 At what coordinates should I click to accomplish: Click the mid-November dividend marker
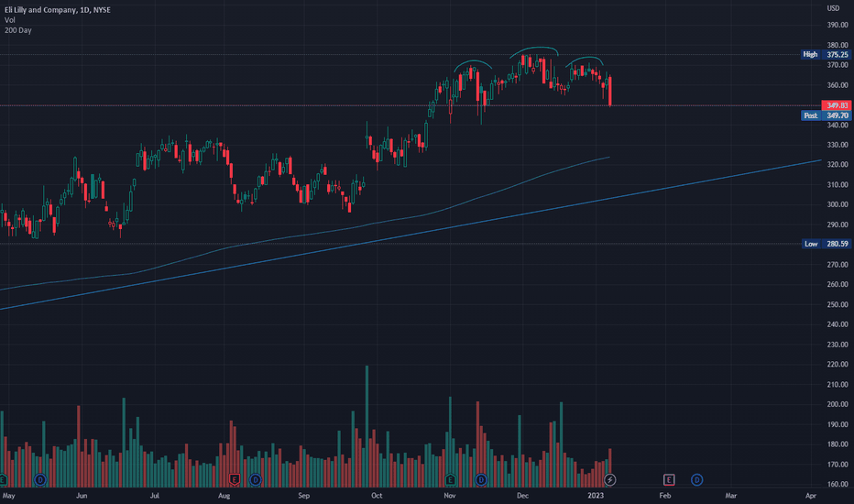tap(481, 480)
